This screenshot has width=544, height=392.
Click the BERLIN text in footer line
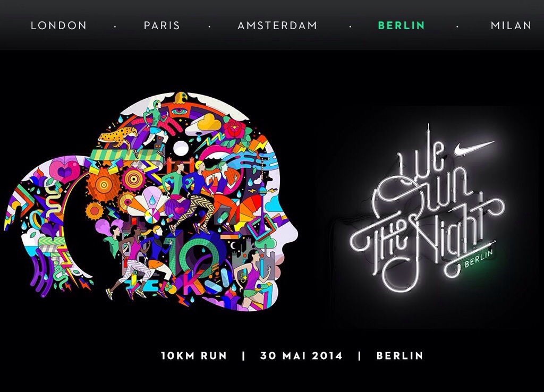399,355
